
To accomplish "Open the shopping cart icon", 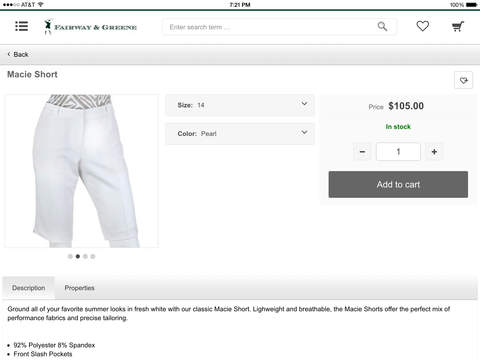I will click(458, 26).
